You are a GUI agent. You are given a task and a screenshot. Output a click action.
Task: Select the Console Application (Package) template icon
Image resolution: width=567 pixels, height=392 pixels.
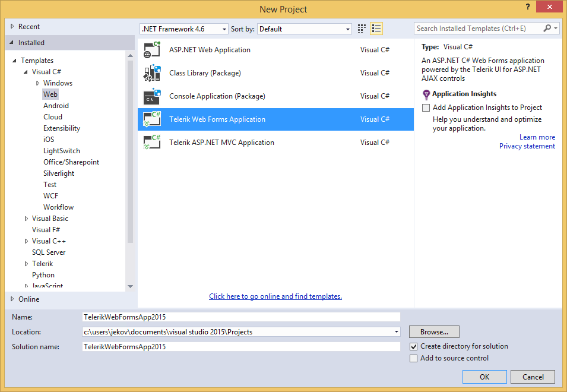tap(152, 96)
